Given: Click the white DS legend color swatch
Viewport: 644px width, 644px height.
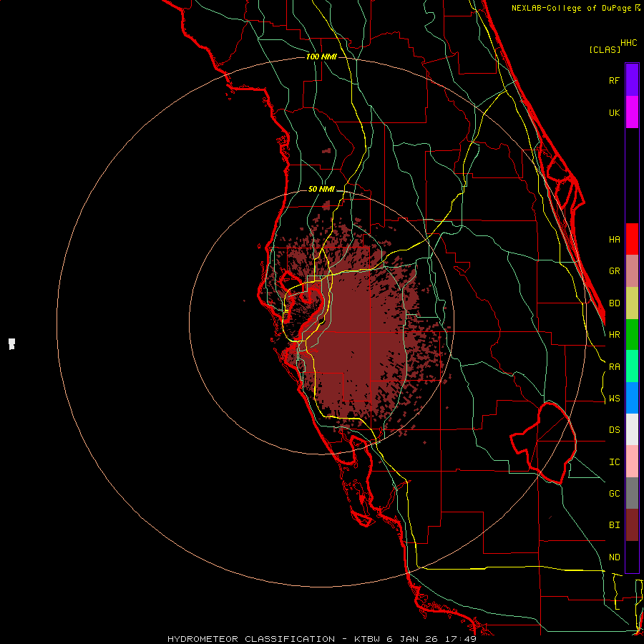Looking at the screenshot, I should point(632,429).
